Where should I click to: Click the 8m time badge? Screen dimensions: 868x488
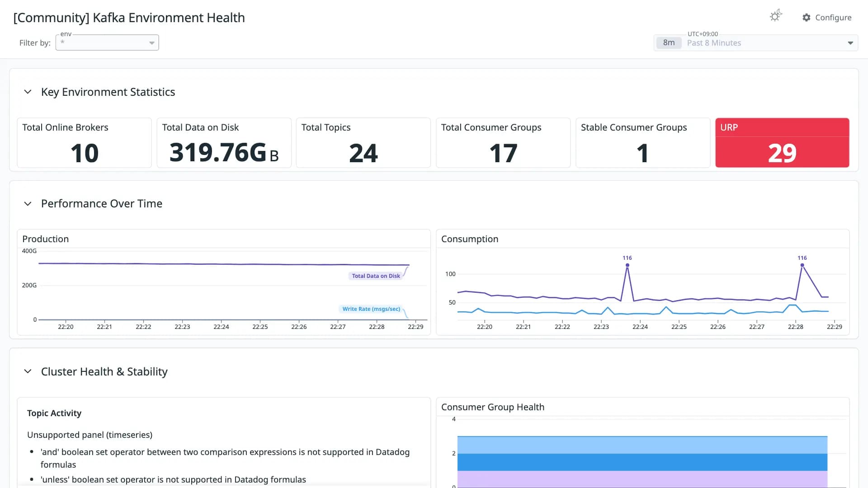(669, 43)
